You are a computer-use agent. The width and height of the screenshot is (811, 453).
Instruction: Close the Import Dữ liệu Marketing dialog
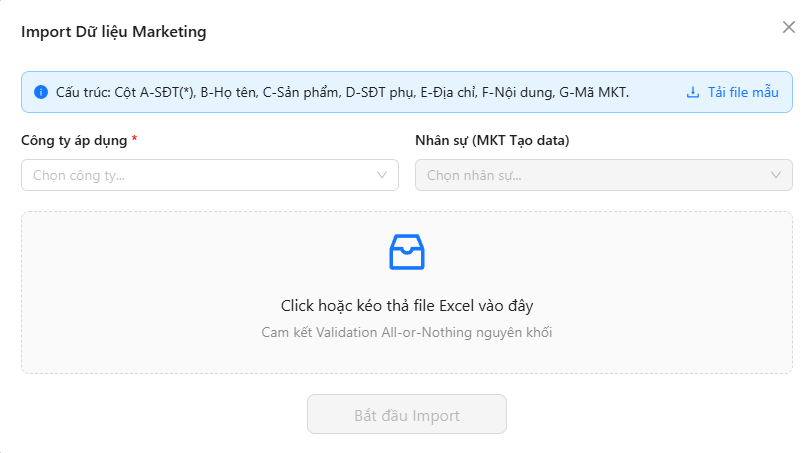pos(788,27)
